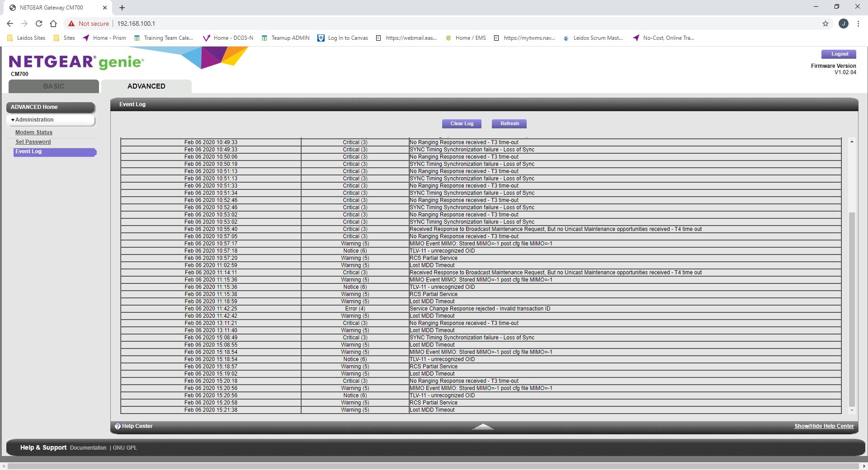Screen dimensions: 868x470
Task: Open a new browser tab
Action: [122, 7]
